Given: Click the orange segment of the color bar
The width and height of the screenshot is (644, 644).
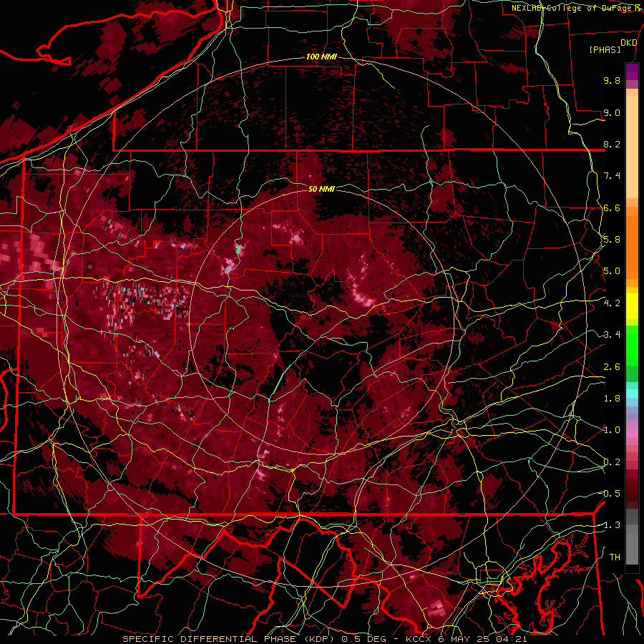Looking at the screenshot, I should pyautogui.click(x=632, y=246).
